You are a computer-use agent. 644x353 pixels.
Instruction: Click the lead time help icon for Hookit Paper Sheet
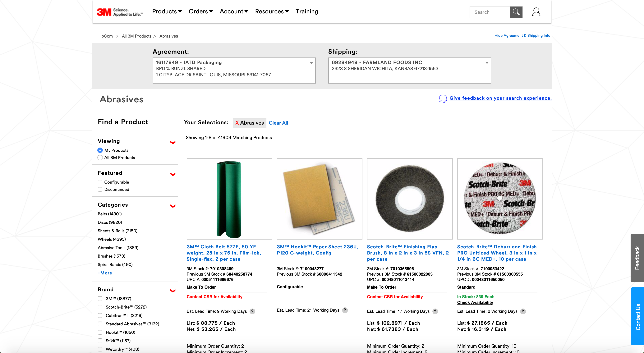(x=345, y=310)
